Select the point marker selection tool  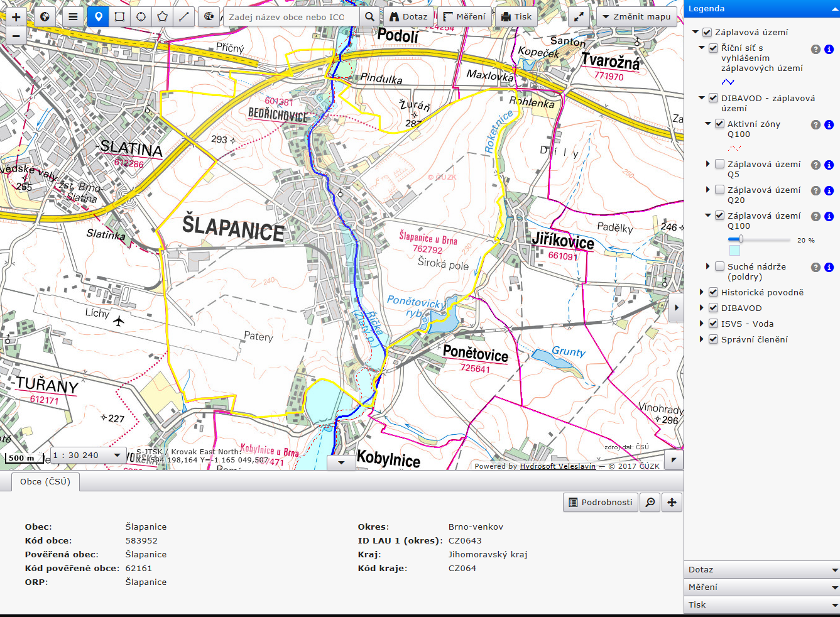coord(98,17)
